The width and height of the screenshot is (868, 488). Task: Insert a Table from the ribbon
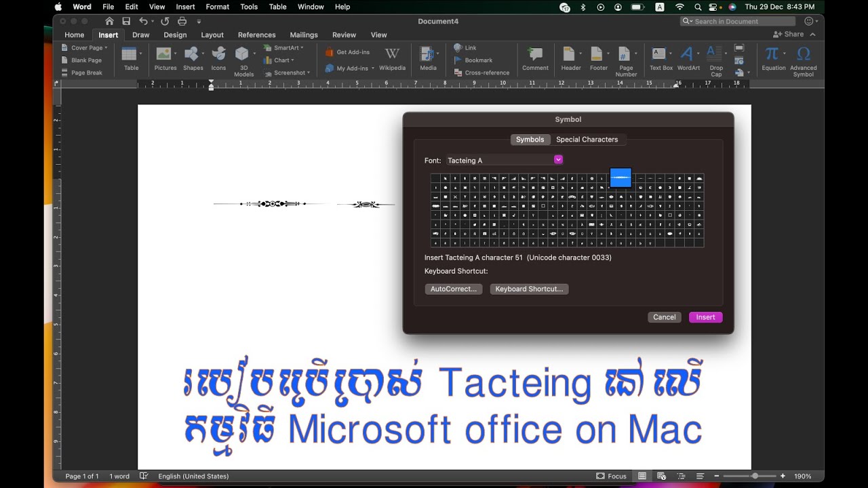(x=131, y=58)
